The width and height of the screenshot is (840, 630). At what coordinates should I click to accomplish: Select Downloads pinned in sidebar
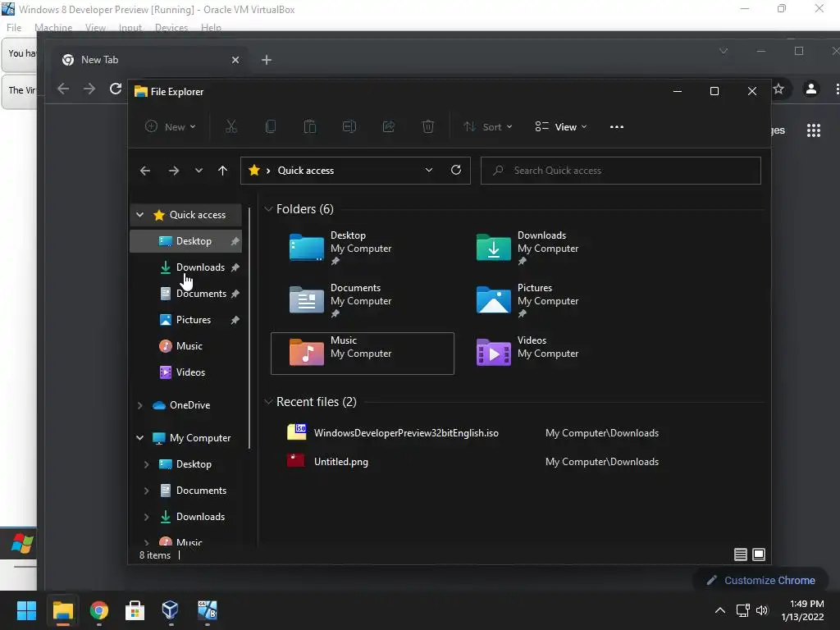point(186,267)
